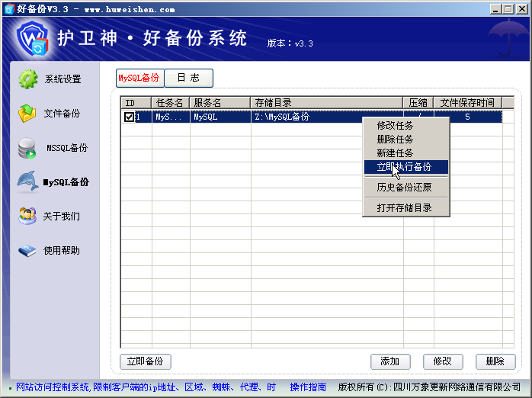Select the retention value 5 cell
The image size is (532, 398).
point(467,117)
